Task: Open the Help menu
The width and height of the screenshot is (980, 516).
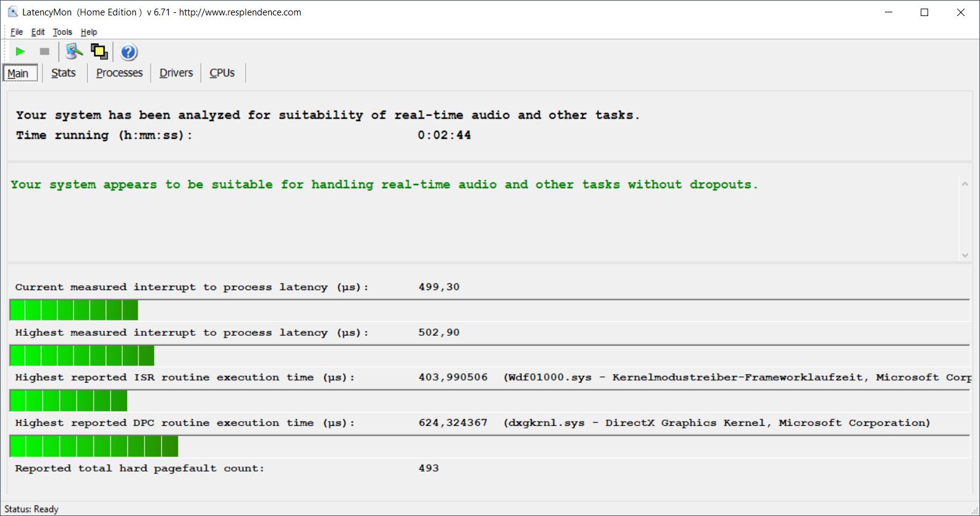Action: point(89,32)
